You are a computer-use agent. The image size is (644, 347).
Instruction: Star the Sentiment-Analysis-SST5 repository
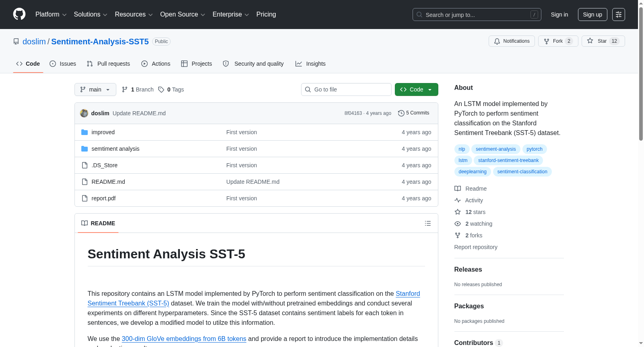[x=603, y=41]
